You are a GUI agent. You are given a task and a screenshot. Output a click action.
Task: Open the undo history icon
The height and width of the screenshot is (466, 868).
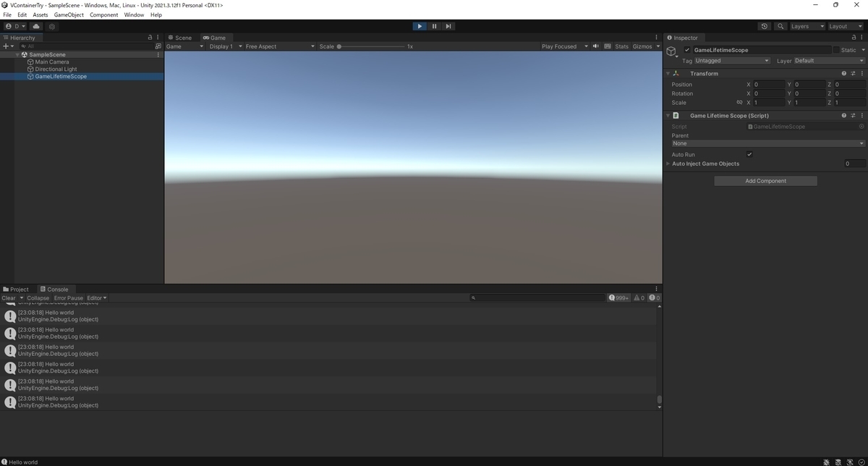[765, 26]
